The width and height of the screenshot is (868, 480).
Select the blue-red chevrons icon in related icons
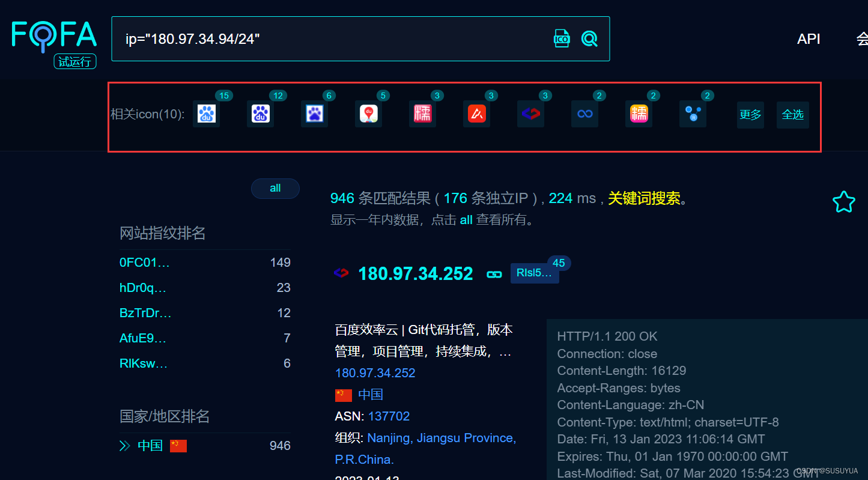530,114
